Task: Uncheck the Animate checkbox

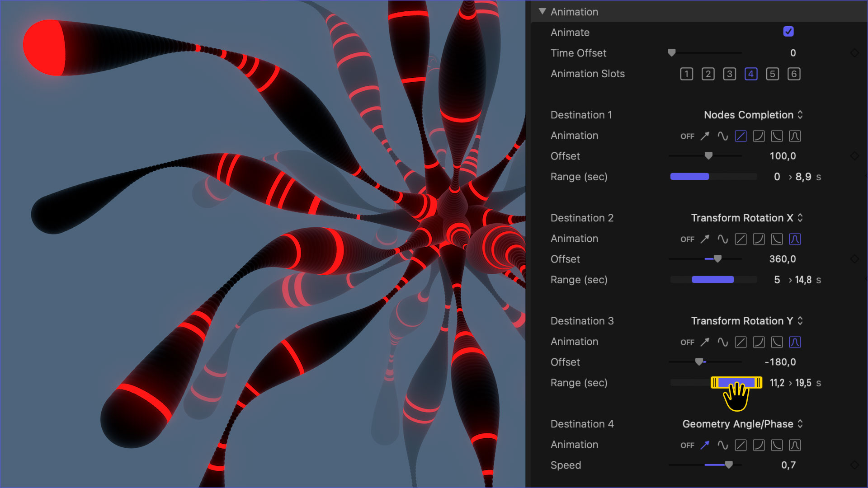Action: (x=788, y=32)
